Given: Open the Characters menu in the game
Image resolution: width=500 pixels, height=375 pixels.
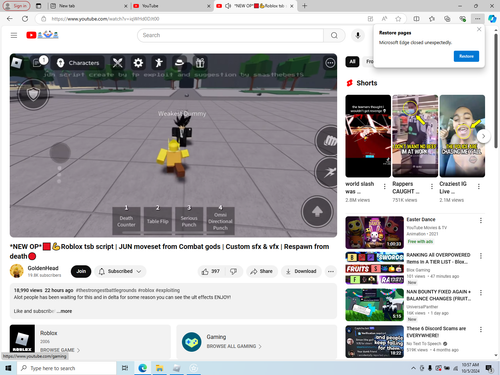Looking at the screenshot, I should point(78,63).
